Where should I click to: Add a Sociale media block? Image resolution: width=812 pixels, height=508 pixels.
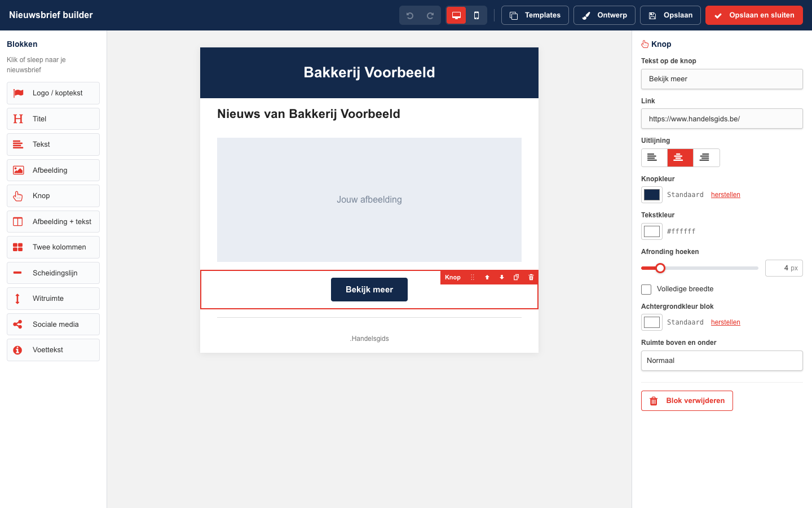coord(53,325)
